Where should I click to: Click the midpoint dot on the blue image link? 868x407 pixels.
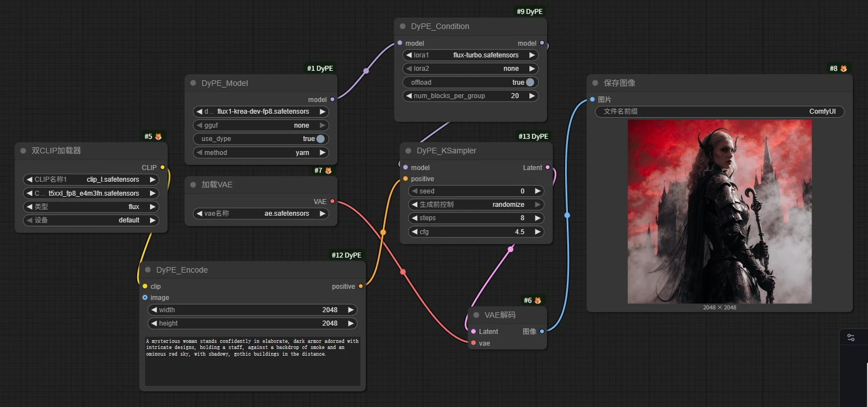coord(567,215)
